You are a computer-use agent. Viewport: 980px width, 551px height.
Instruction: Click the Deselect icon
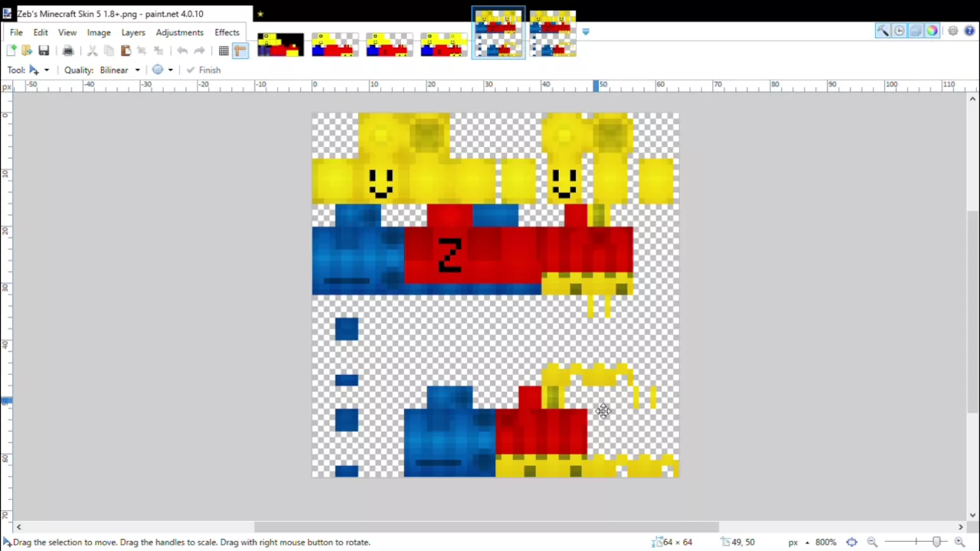tap(158, 51)
